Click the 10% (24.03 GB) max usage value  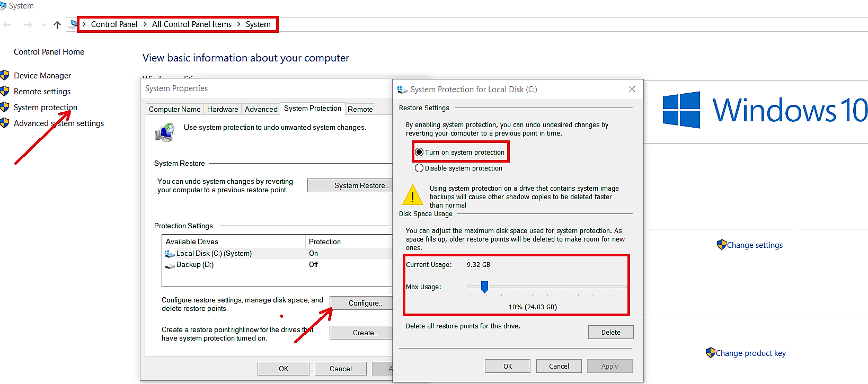533,307
